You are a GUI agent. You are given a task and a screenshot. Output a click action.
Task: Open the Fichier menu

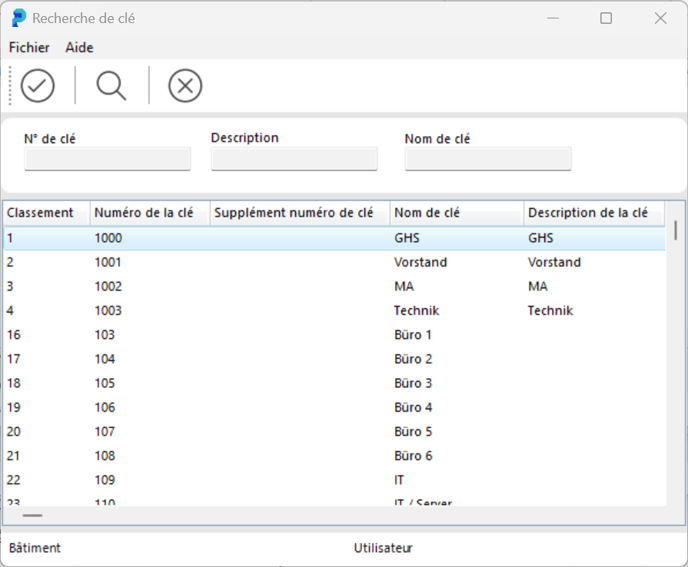(x=29, y=47)
